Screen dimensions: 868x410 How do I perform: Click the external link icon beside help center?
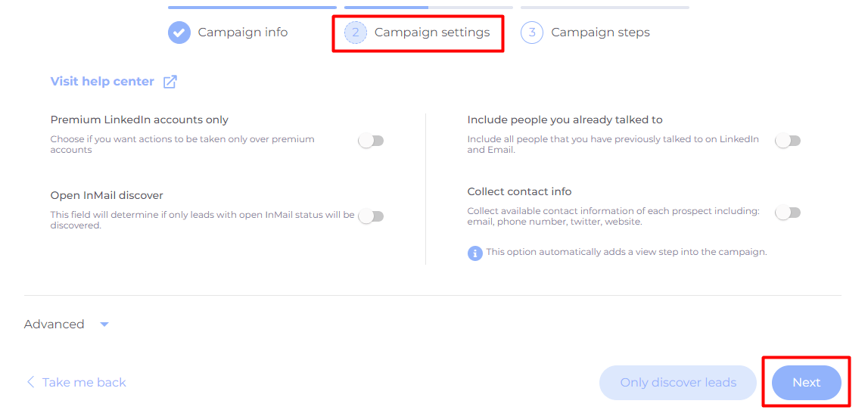(x=170, y=82)
